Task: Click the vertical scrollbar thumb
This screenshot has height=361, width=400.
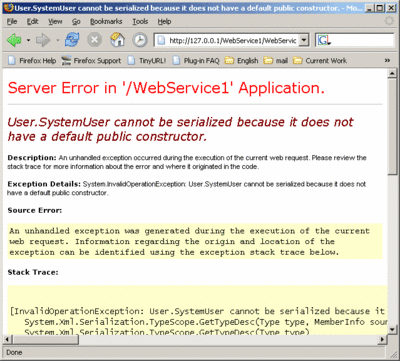Action: [392, 126]
